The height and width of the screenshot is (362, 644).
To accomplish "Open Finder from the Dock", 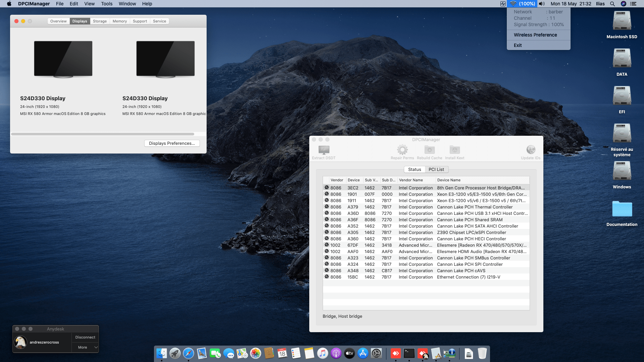I will click(x=162, y=353).
